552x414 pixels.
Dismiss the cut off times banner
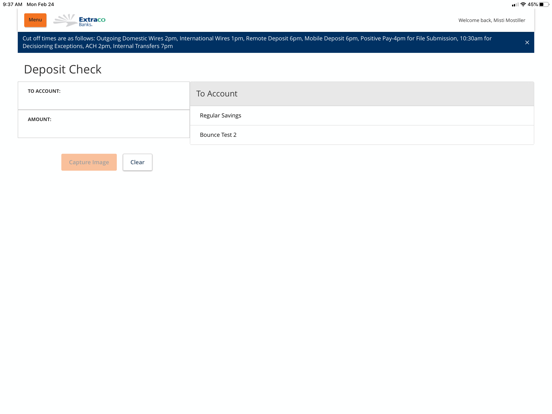point(527,42)
